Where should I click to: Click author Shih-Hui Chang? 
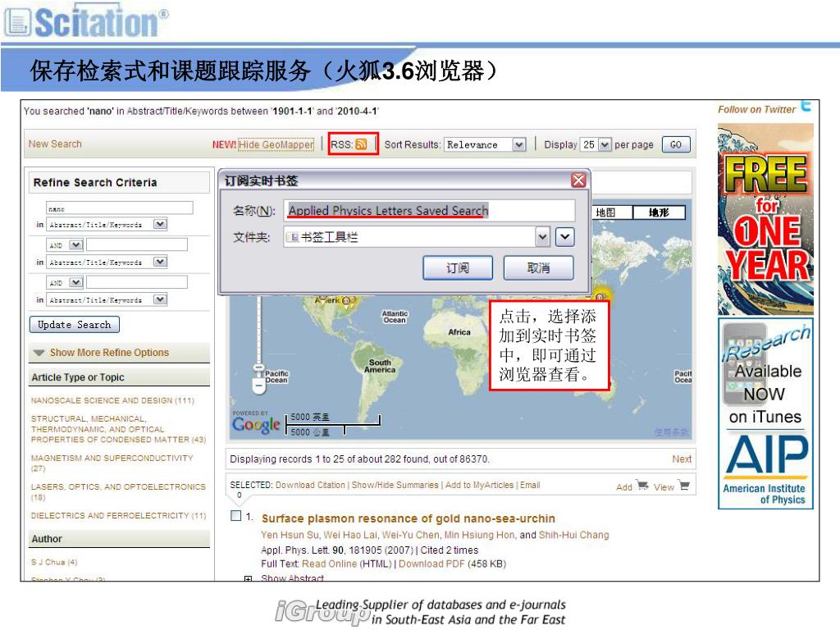coord(573,535)
